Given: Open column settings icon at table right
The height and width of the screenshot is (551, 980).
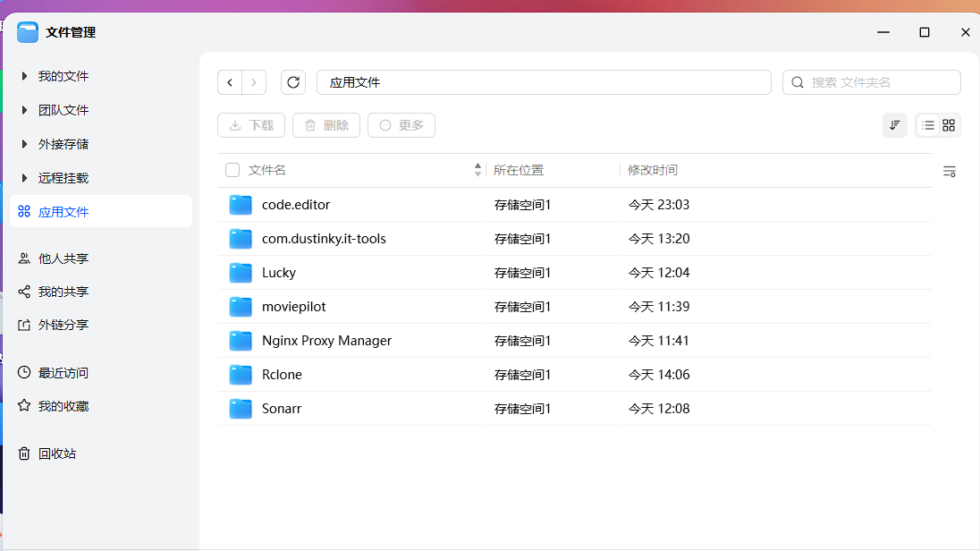Looking at the screenshot, I should (950, 171).
